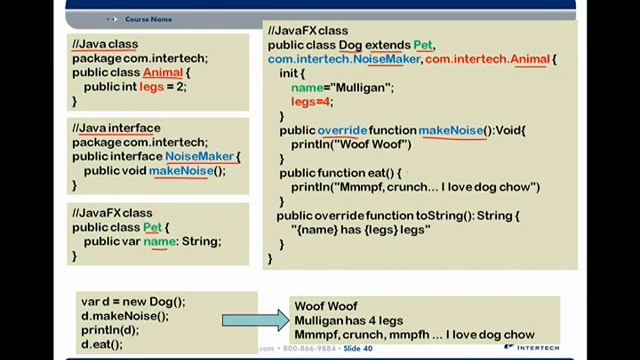This screenshot has width=640, height=360.
Task: Click the red "com.intertech.Animal {" text
Action: click(x=491, y=59)
